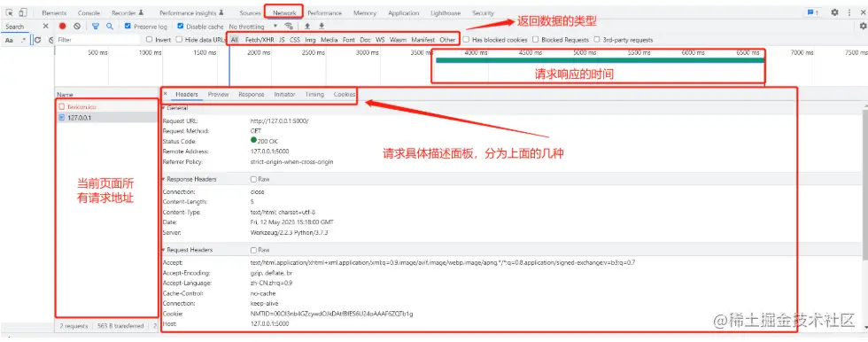
Task: Enable Raw for Response Headers
Action: [x=253, y=179]
